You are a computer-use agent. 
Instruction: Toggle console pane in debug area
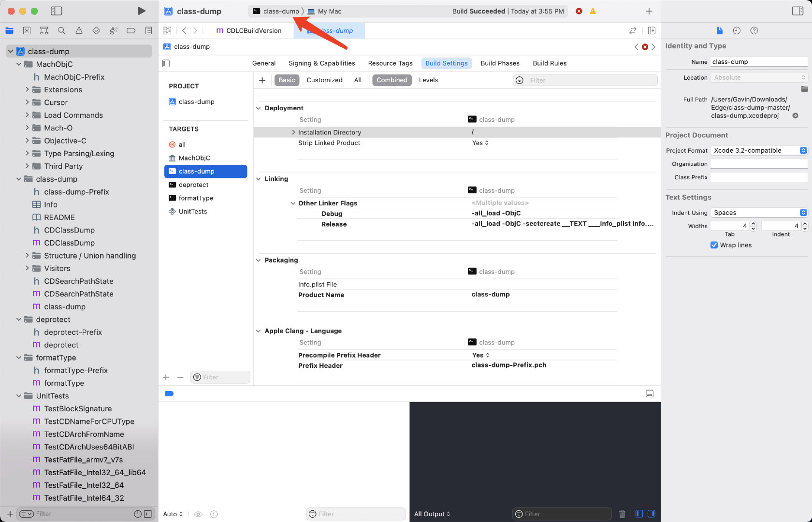(x=651, y=514)
